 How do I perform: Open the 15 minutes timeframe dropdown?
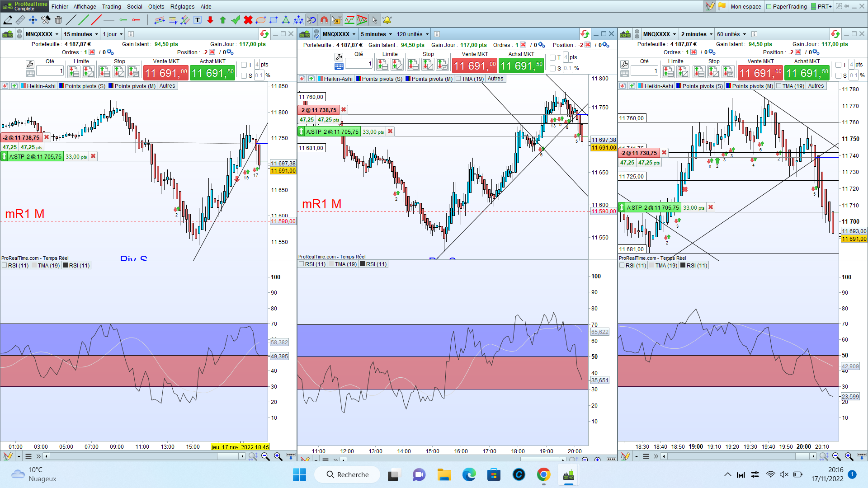pos(81,34)
